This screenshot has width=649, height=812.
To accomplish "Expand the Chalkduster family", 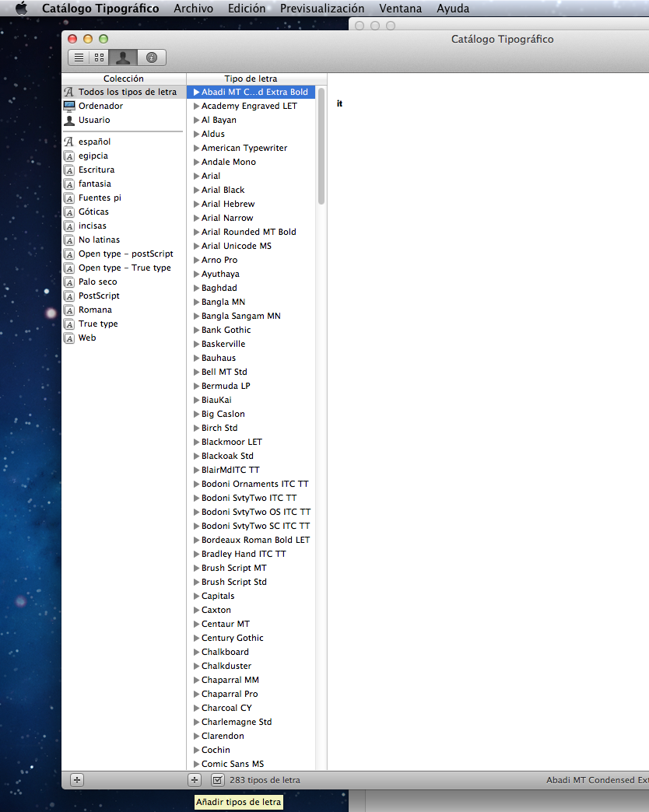I will (x=196, y=666).
